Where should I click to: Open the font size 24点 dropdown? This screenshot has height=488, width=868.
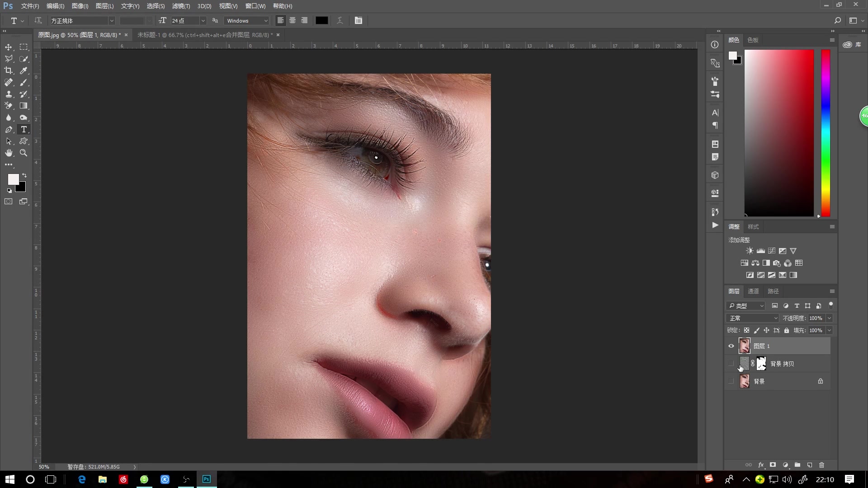point(203,21)
